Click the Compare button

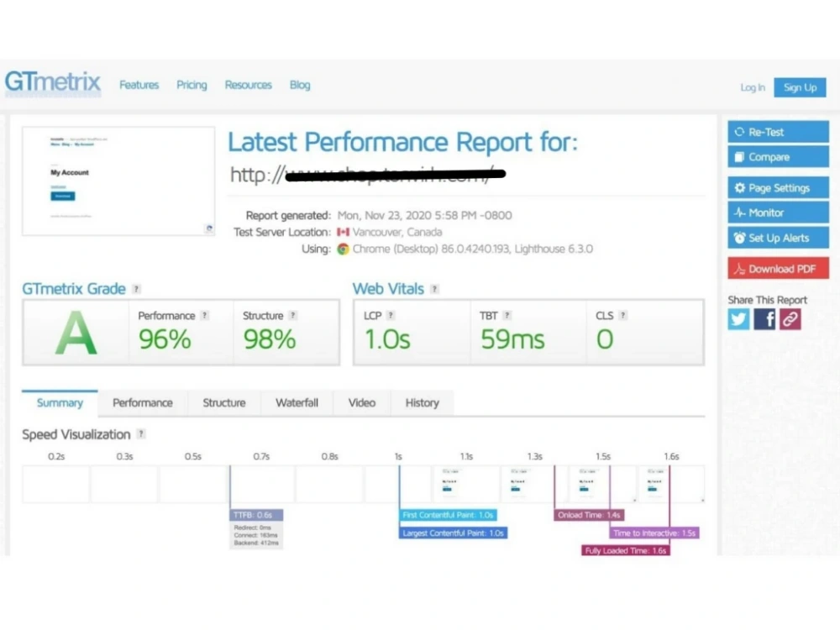tap(778, 157)
